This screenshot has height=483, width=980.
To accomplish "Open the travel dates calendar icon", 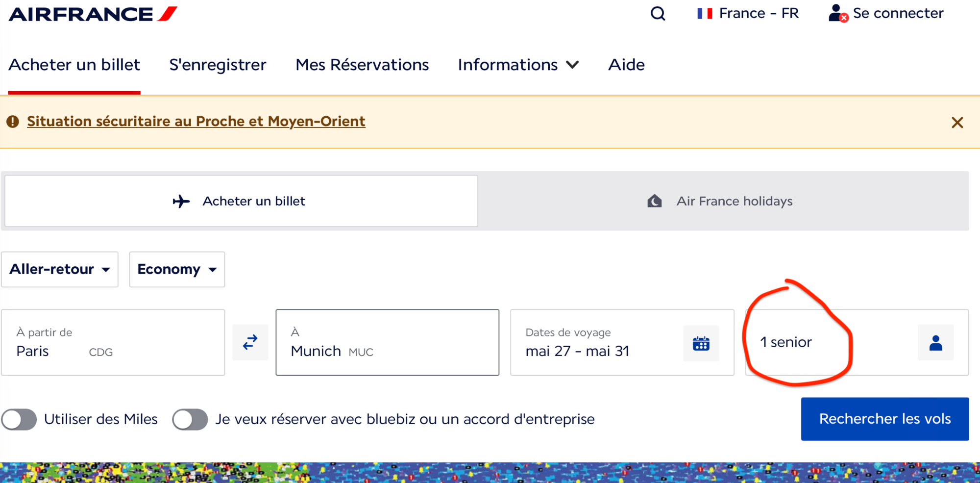I will tap(701, 343).
